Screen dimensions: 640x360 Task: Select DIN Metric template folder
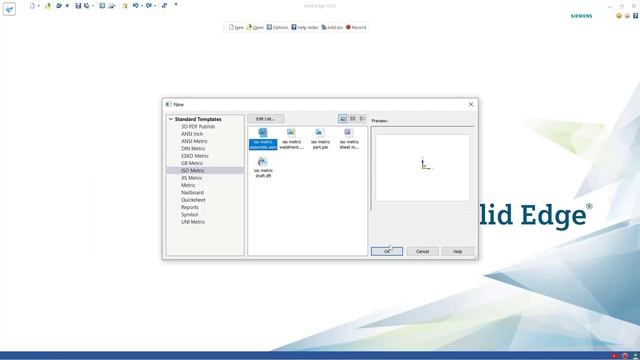(x=193, y=149)
